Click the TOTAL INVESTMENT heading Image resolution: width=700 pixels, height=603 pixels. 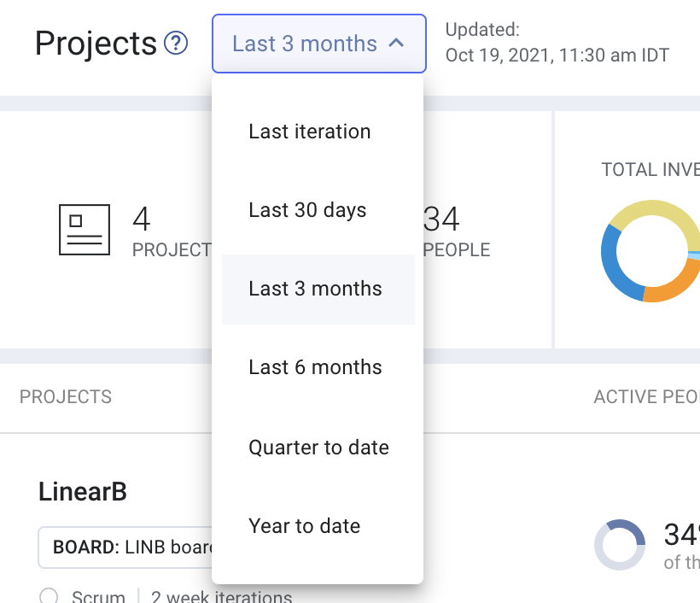coord(650,170)
